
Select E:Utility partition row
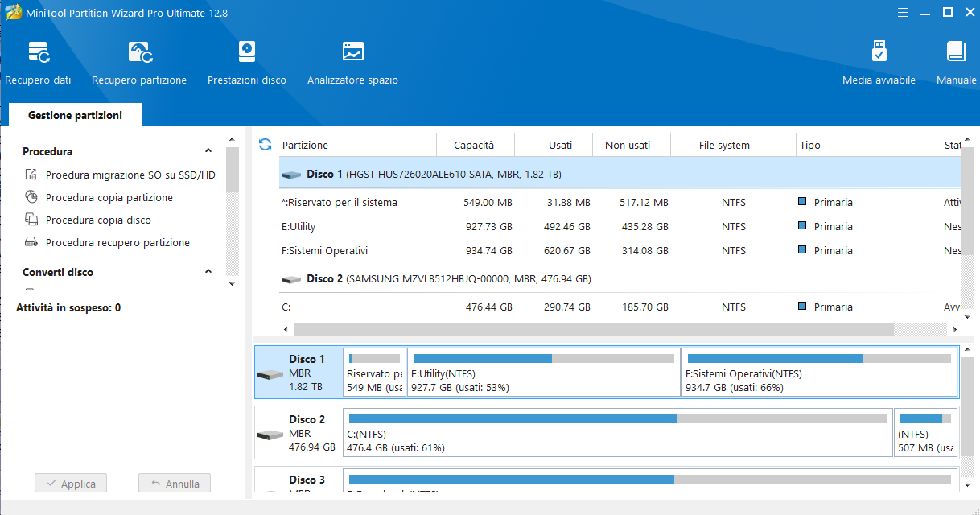tap(620, 227)
